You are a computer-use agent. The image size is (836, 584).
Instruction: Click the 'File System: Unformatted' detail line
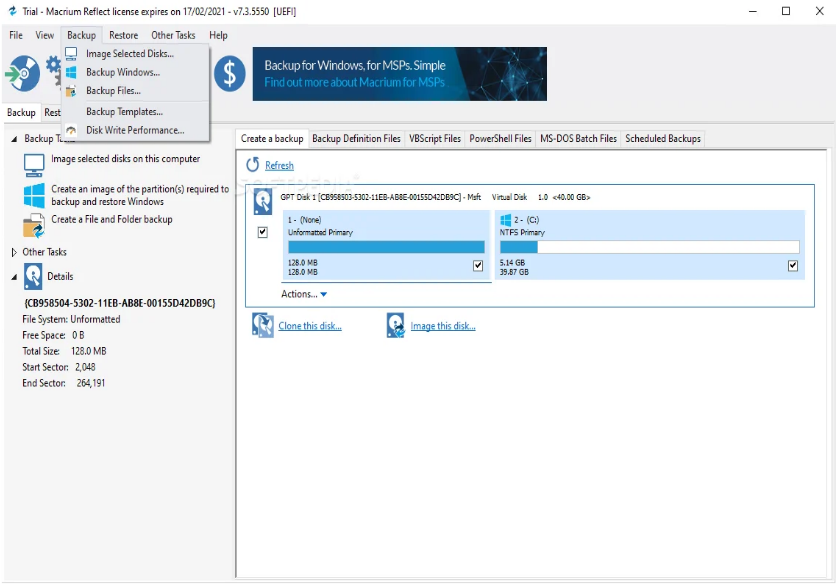pyautogui.click(x=71, y=319)
